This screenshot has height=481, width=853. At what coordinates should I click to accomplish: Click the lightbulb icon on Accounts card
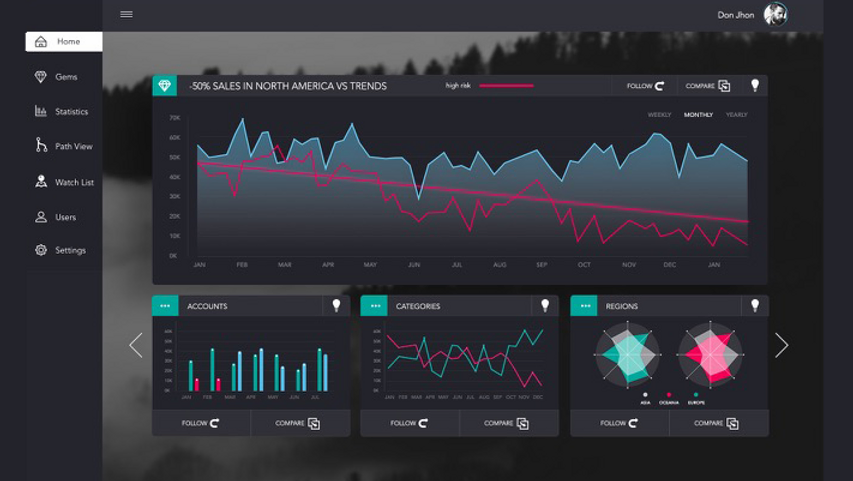336,306
